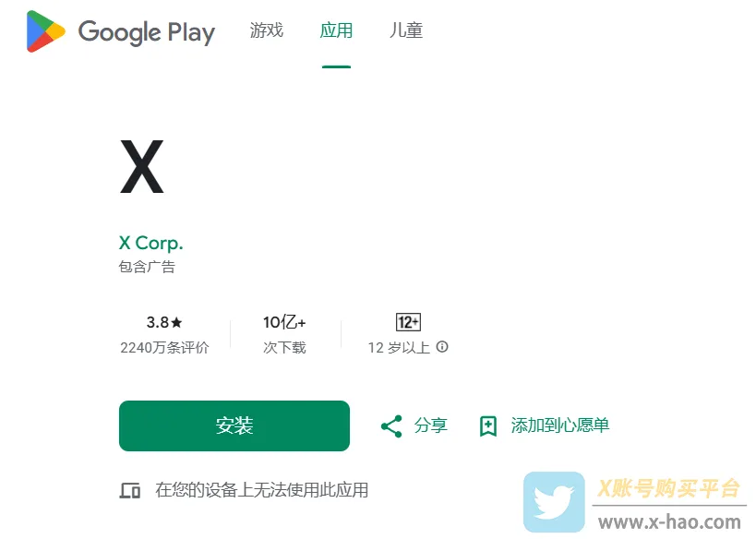The image size is (756, 539).
Task: Click the 2240万条评价 reviews count
Action: coord(164,348)
